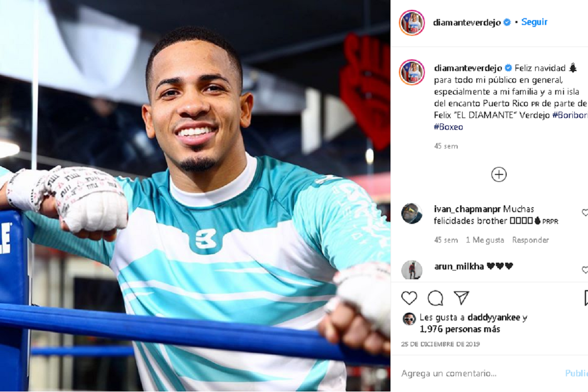Save post with the bookmark icon
The width and height of the screenshot is (588, 392).
tap(586, 298)
